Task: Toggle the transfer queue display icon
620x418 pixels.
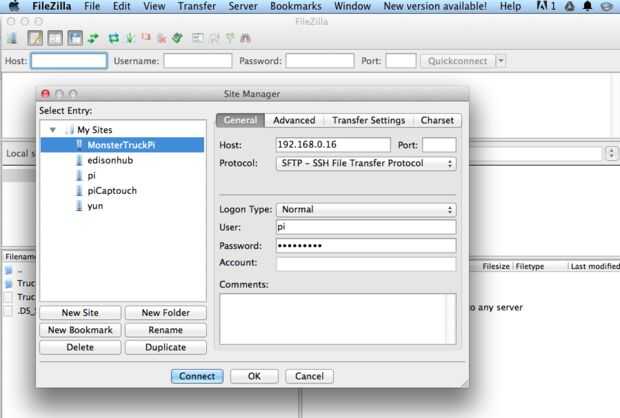Action: 93,38
